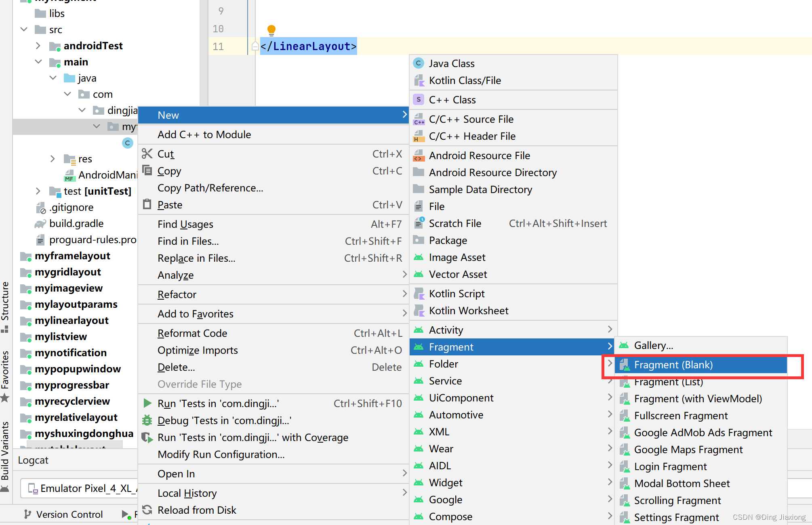Click the scissors Cut icon
The image size is (812, 525).
tap(147, 154)
